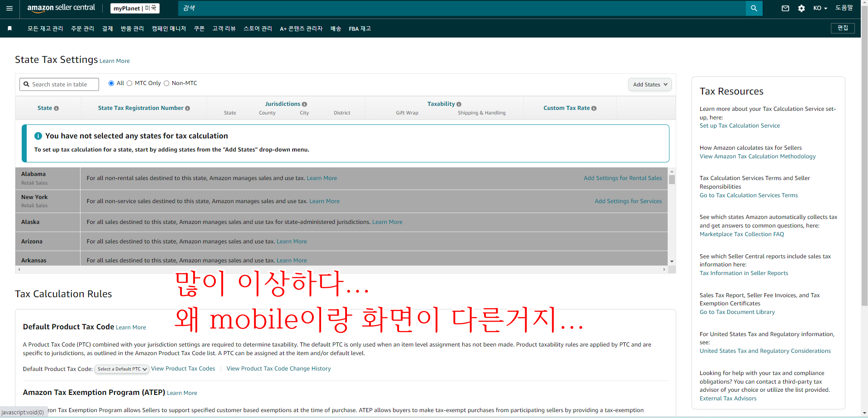The width and height of the screenshot is (868, 418).
Task: Open the 고객 리뷰 menu item
Action: click(224, 28)
